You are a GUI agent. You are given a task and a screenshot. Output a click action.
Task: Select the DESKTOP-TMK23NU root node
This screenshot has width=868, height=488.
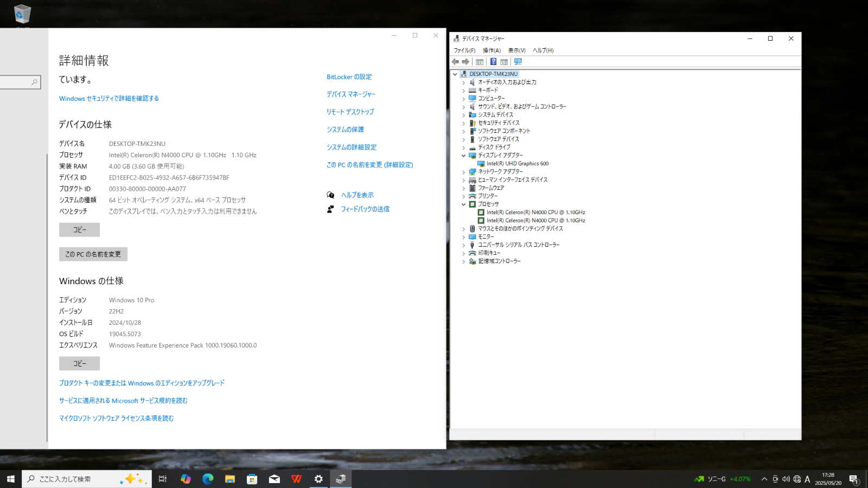493,74
